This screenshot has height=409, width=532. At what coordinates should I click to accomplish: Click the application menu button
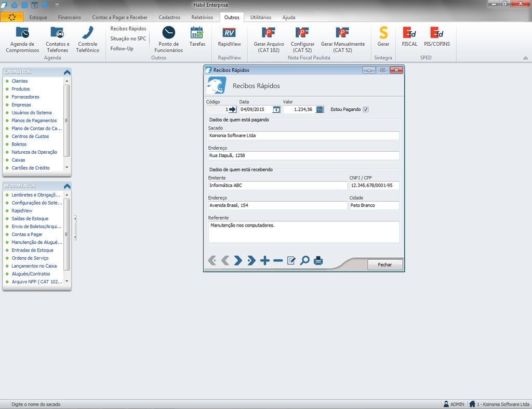[12, 17]
